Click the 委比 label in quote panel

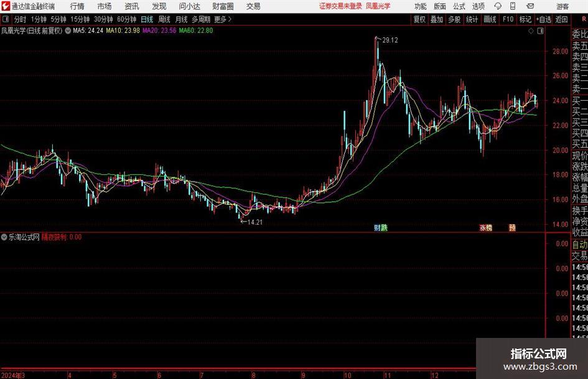pos(580,34)
